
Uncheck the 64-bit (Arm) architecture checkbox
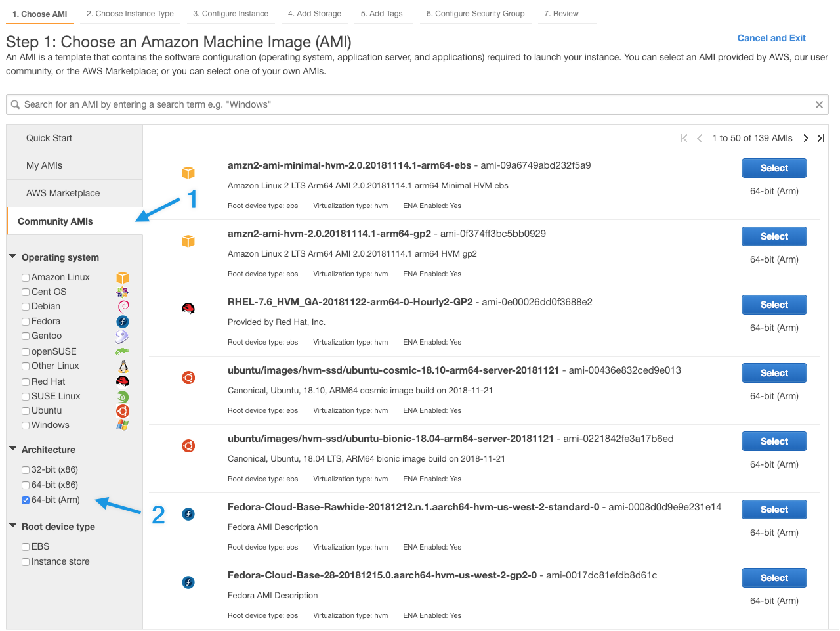point(26,500)
